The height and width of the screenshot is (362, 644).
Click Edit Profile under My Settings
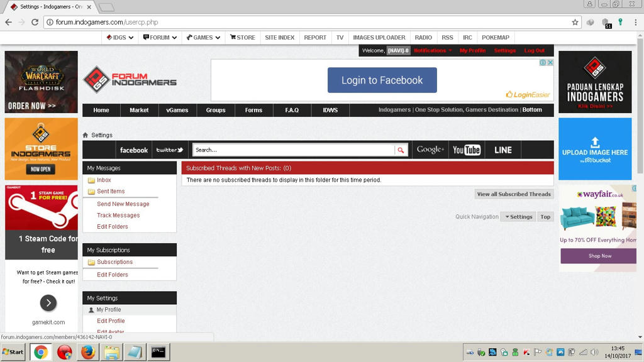111,321
